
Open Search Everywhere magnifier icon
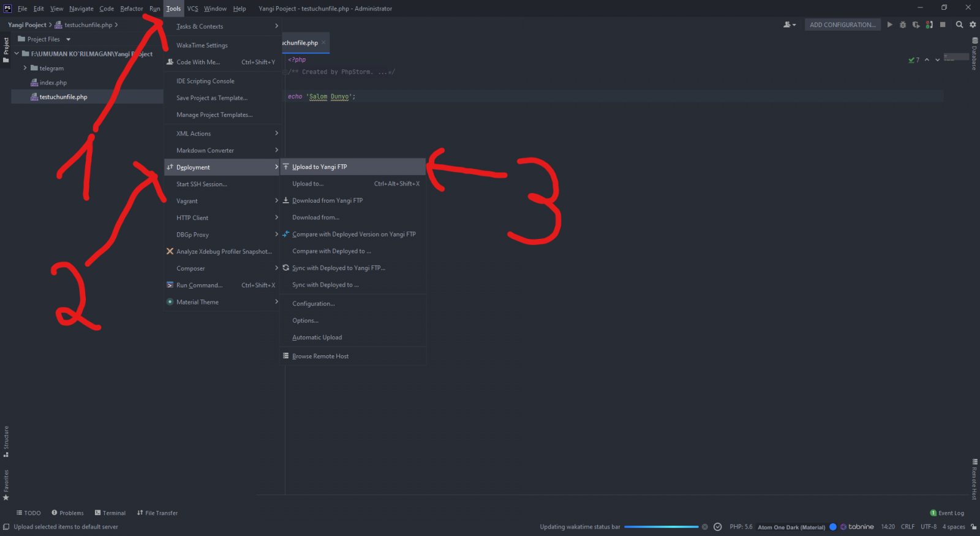[x=959, y=25]
